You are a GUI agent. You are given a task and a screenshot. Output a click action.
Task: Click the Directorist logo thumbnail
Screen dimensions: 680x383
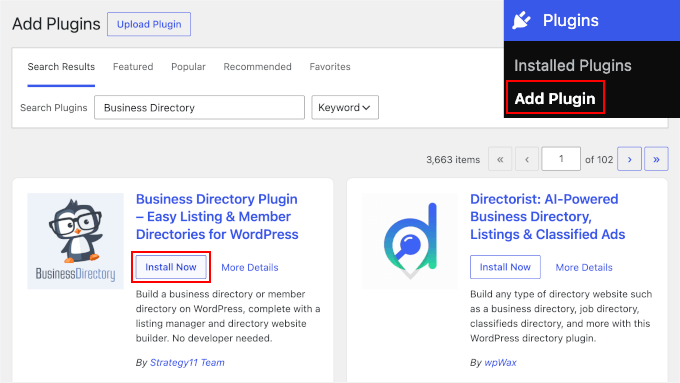pos(410,241)
